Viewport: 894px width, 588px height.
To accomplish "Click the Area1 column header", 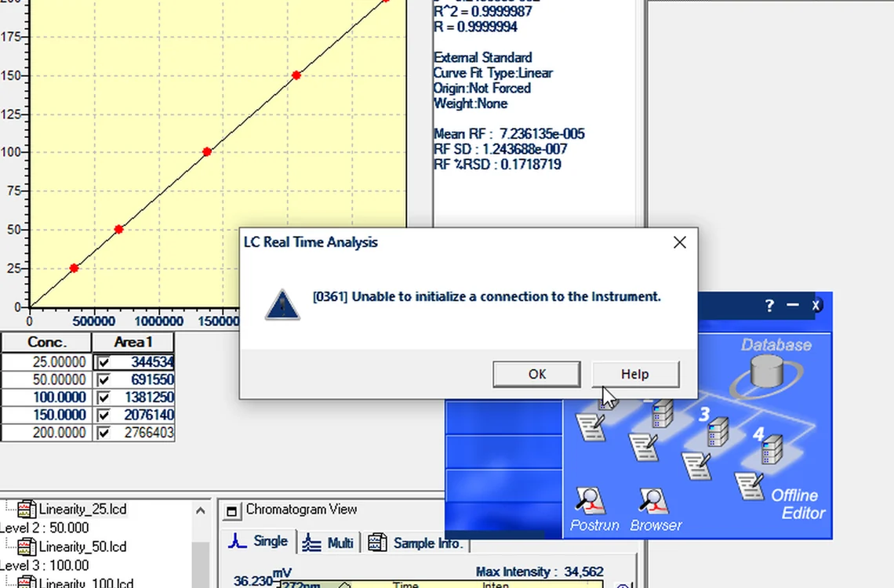I will (x=133, y=343).
